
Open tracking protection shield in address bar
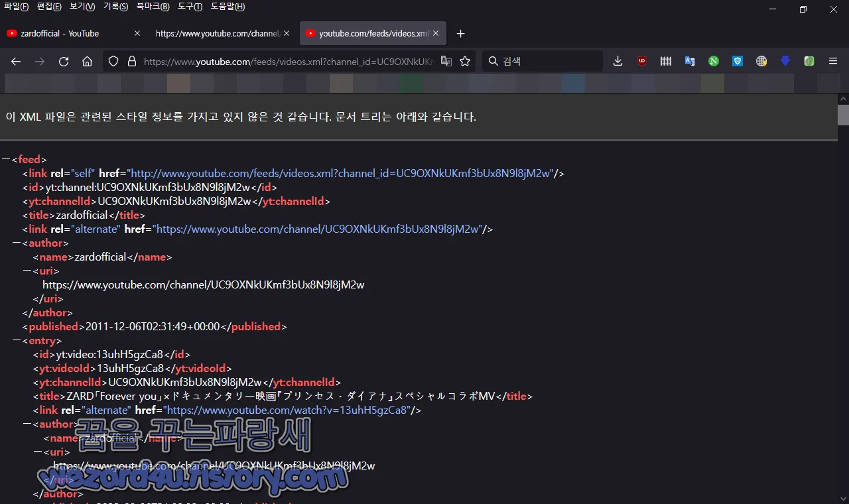[x=113, y=62]
